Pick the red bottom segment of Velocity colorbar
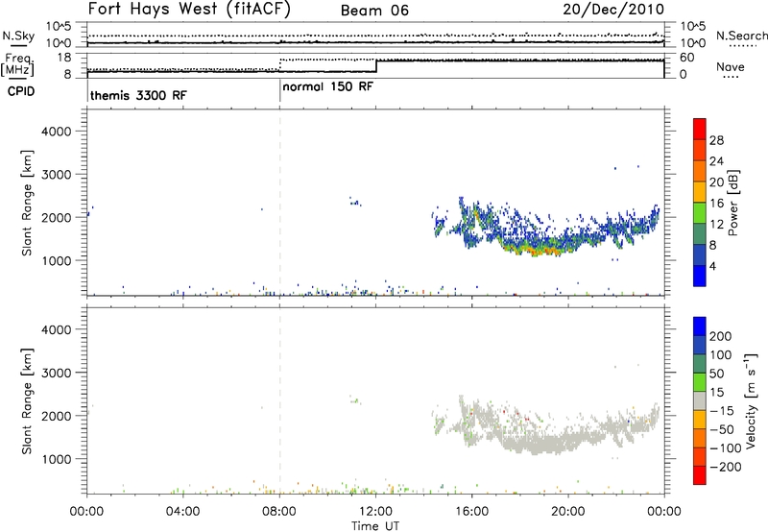 point(700,475)
